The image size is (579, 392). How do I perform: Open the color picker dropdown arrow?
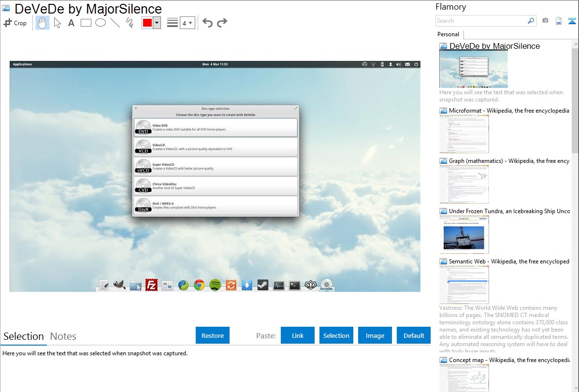click(x=157, y=23)
